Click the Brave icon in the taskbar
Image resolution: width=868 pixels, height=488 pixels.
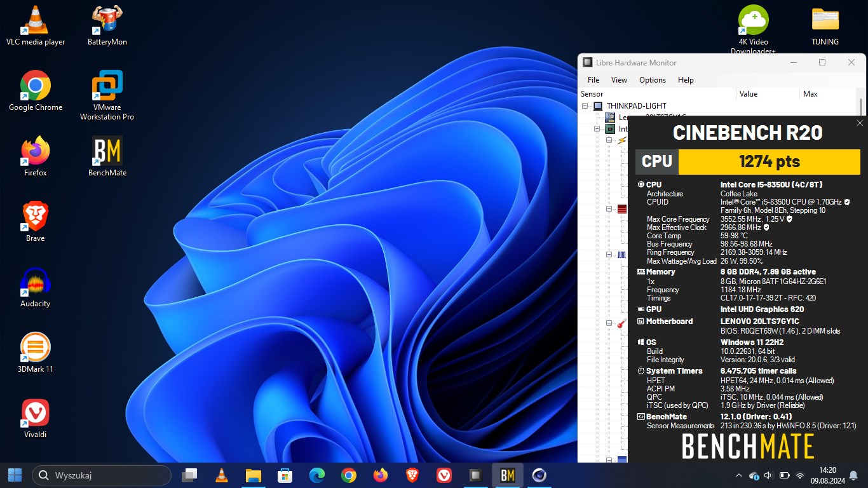coord(412,475)
